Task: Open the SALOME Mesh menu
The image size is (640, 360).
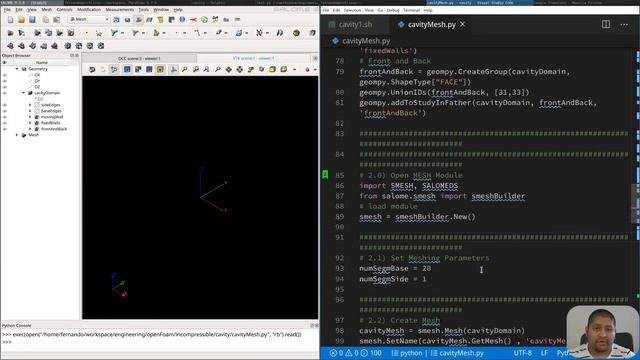Action: click(47, 9)
